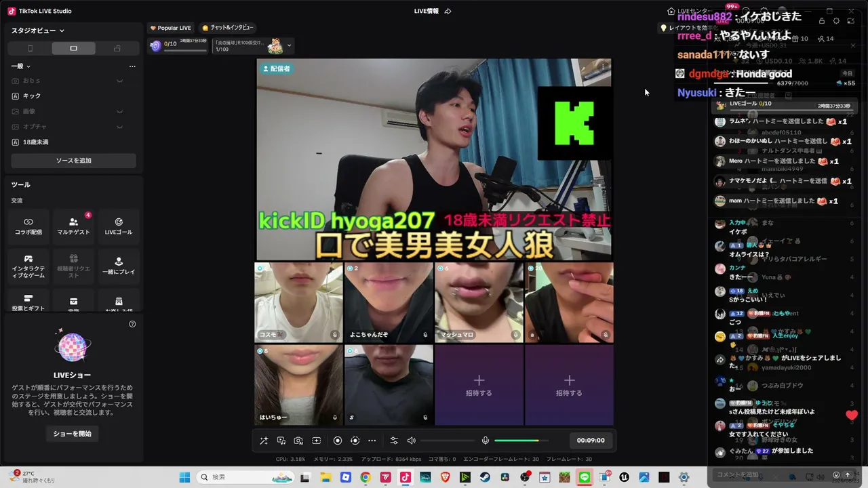This screenshot has width=868, height=488.
Task: Open the 一緒にプレイ tool
Action: (x=119, y=266)
